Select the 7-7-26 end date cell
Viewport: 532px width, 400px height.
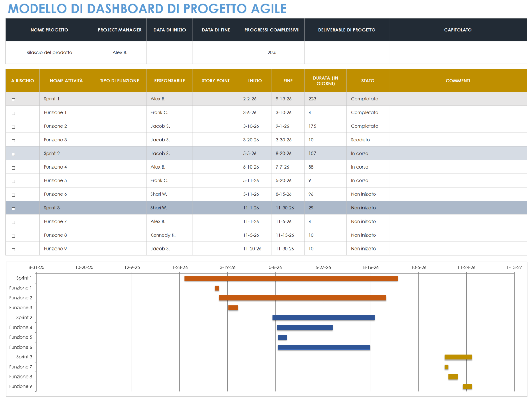point(288,167)
